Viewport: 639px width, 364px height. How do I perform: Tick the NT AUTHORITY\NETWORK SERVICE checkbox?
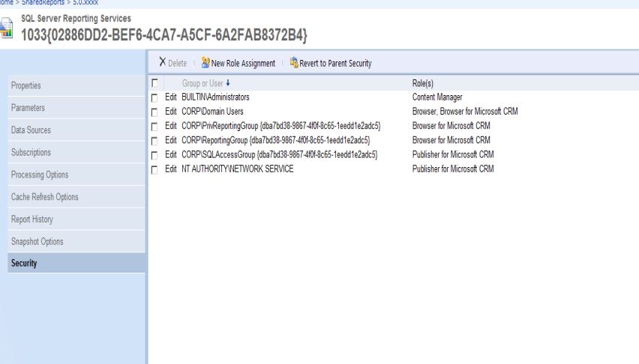154,169
